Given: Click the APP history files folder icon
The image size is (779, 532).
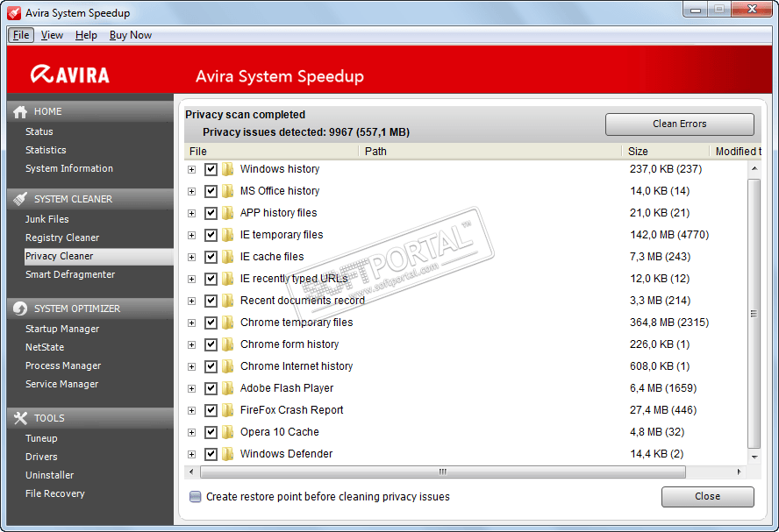Looking at the screenshot, I should pyautogui.click(x=227, y=213).
